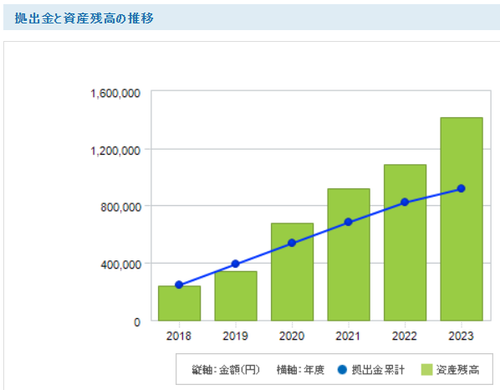Image resolution: width=500 pixels, height=390 pixels.
Task: Click the 2021 contribution data point
Action: click(x=348, y=222)
